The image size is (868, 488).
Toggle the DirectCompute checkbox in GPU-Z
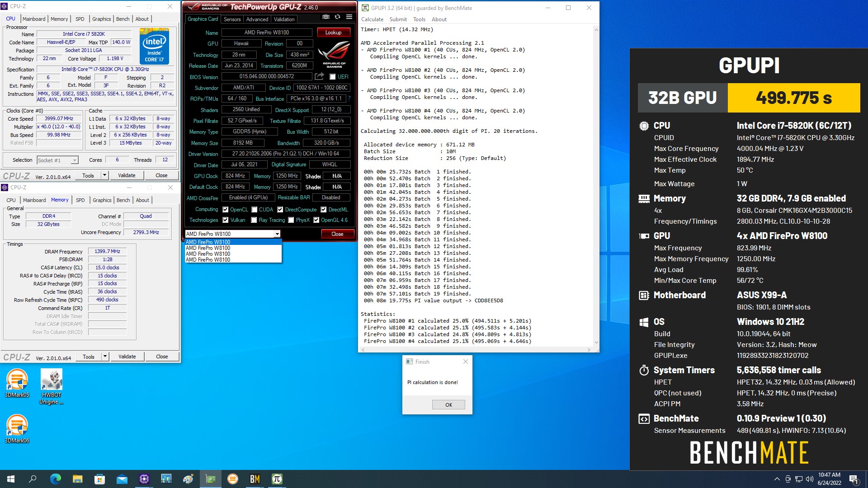[280, 210]
